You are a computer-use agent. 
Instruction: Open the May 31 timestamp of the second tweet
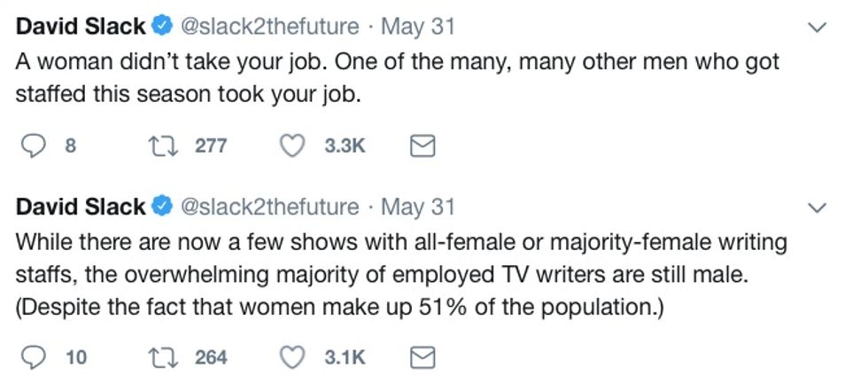click(417, 207)
